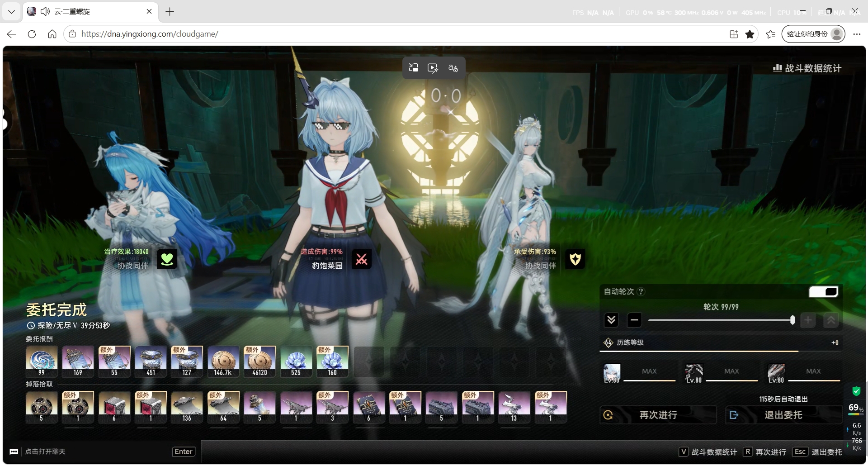Open the 战斗数据统计 battle statistics panel
This screenshot has height=466, width=868.
coord(807,68)
